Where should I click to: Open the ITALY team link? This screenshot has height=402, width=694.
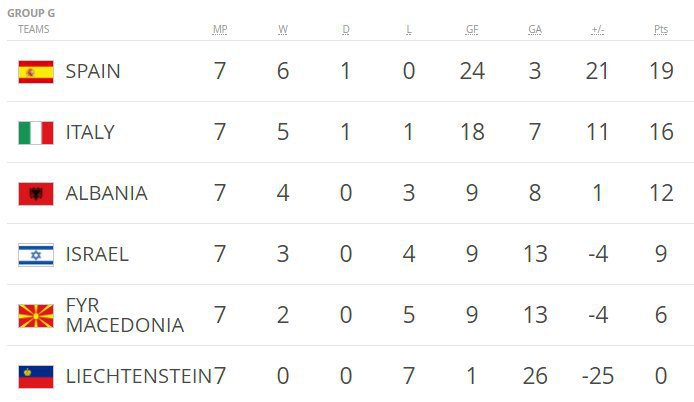coord(90,132)
